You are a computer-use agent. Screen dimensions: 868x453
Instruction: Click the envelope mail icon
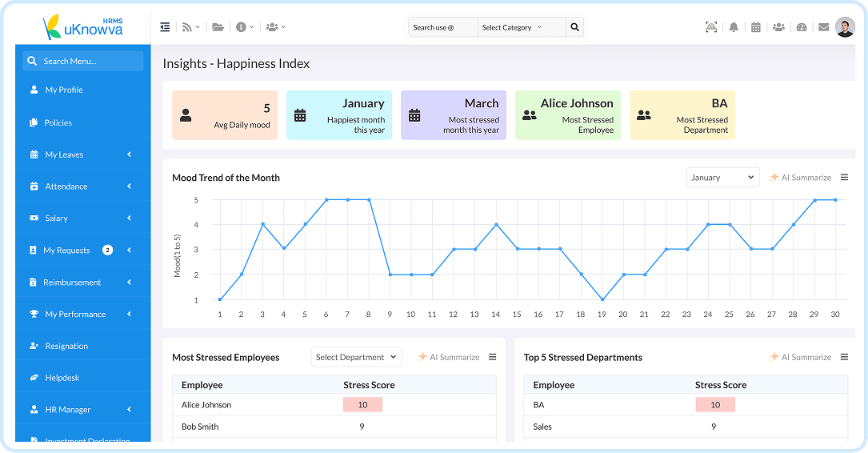click(x=824, y=27)
